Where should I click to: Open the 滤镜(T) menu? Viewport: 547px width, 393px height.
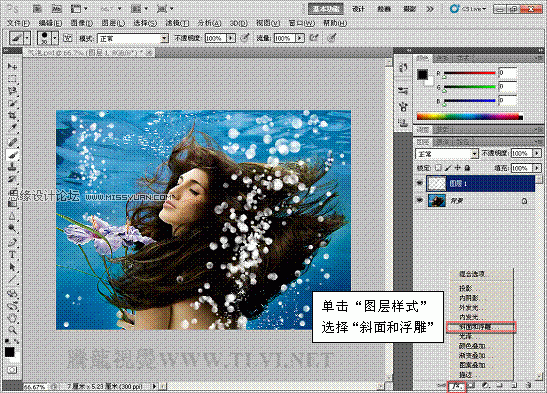coord(177,23)
